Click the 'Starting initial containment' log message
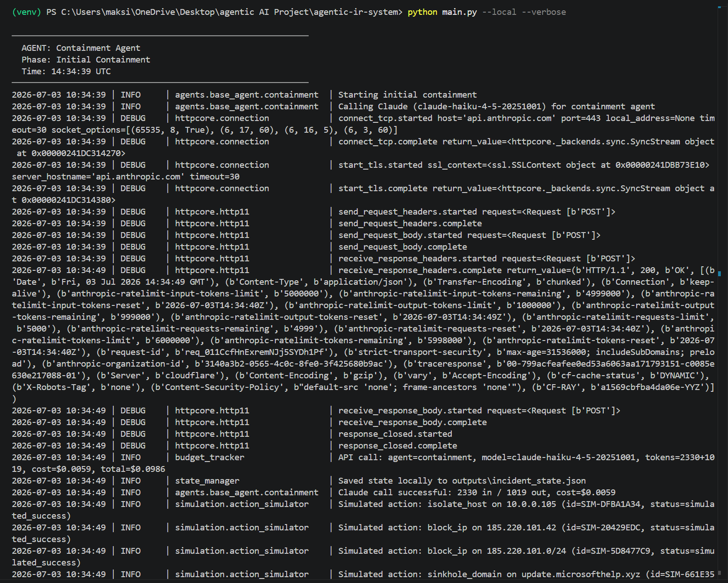728x583 pixels. (407, 95)
